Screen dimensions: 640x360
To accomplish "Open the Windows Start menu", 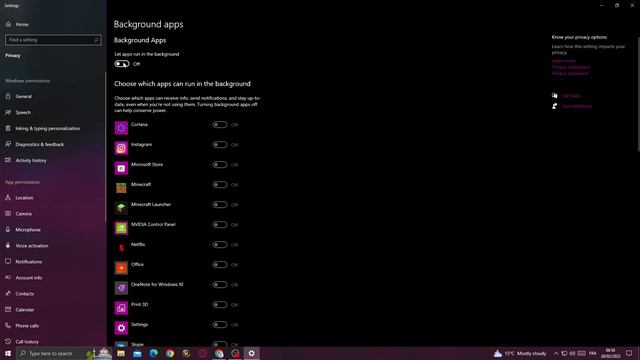I will 8,353.
